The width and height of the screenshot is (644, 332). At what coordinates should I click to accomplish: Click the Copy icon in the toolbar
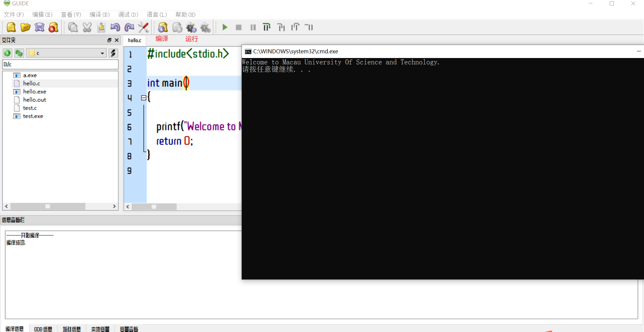(73, 27)
